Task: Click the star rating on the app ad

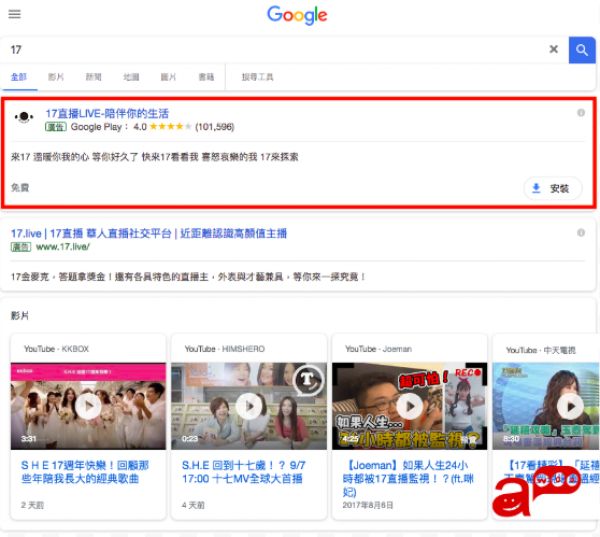Action: [170, 127]
